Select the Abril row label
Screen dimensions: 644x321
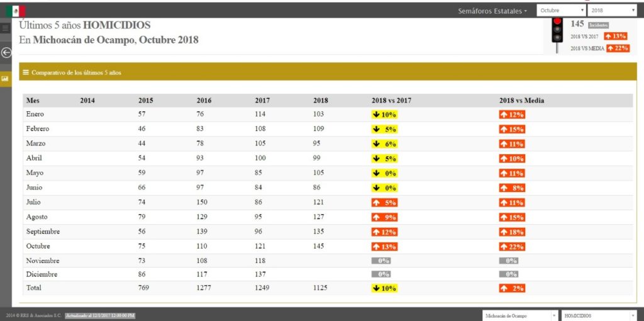tap(34, 158)
